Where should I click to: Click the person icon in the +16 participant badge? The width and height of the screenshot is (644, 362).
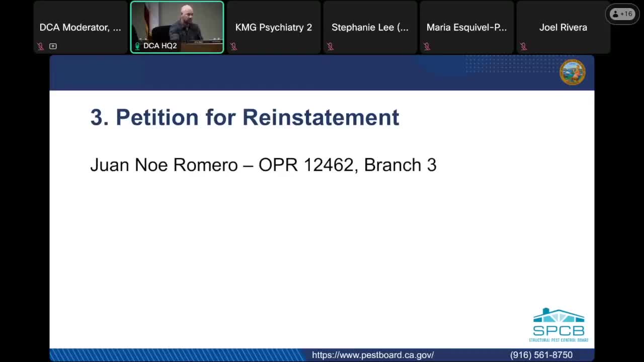pos(616,14)
